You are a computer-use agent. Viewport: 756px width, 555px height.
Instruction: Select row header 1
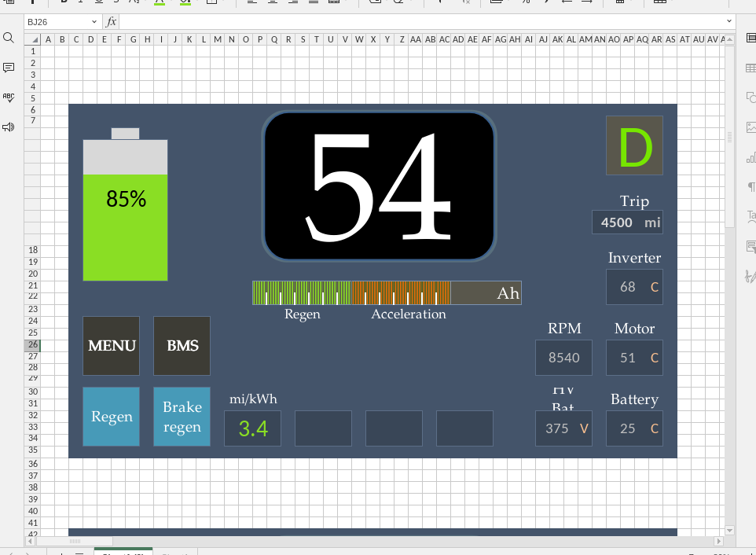(x=32, y=51)
